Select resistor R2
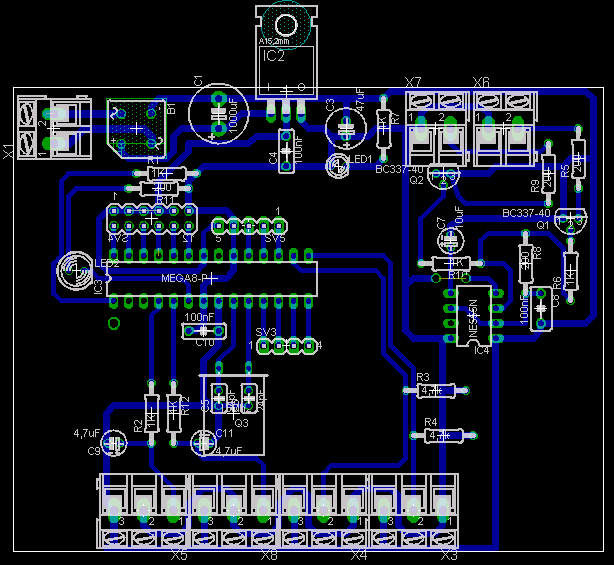 coord(152,413)
